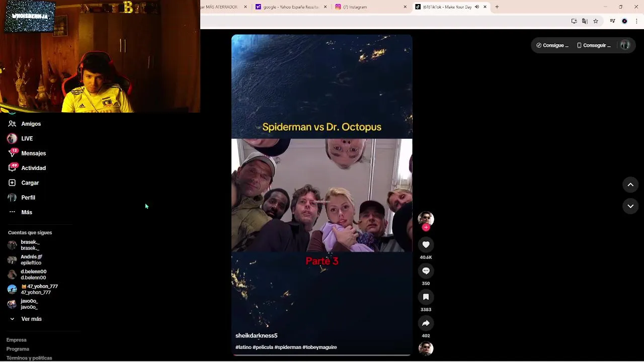
Task: Click the #tobeymaguire hashtag
Action: pyautogui.click(x=320, y=347)
